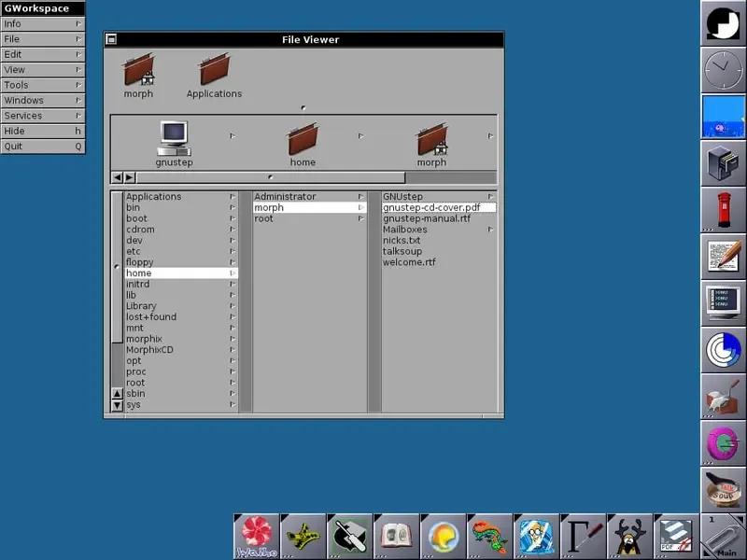Image resolution: width=747 pixels, height=560 pixels.
Task: Open the red mailbox dock icon
Action: tap(723, 209)
